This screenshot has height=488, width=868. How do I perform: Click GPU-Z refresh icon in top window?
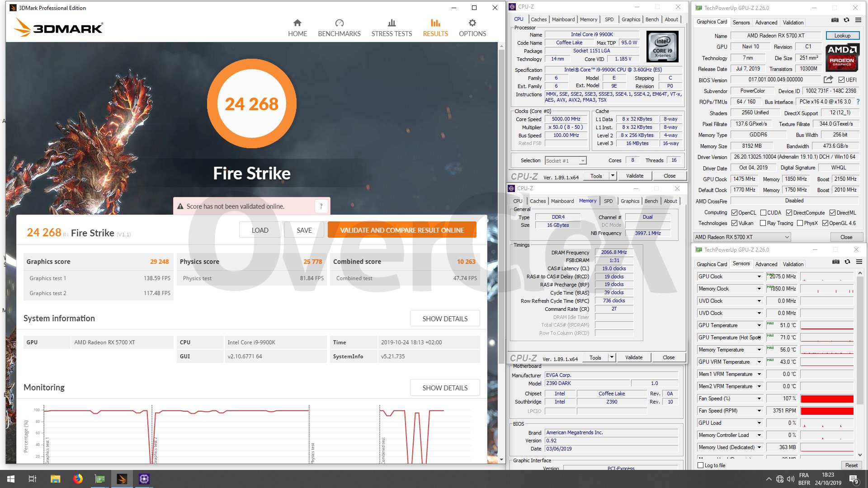846,20
